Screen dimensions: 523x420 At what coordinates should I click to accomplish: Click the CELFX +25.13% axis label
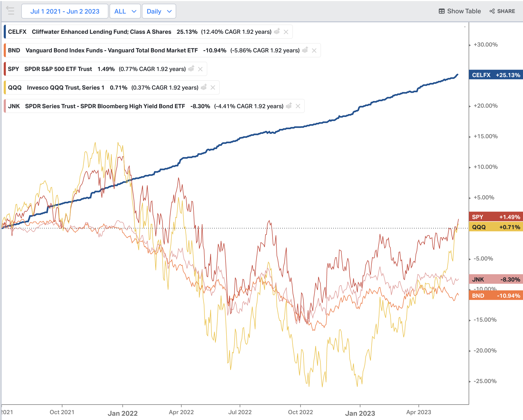tap(496, 75)
